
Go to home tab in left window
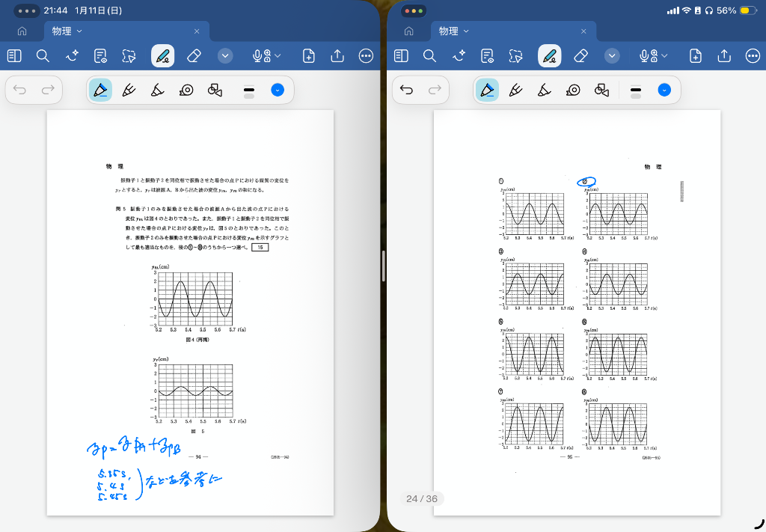click(x=22, y=31)
